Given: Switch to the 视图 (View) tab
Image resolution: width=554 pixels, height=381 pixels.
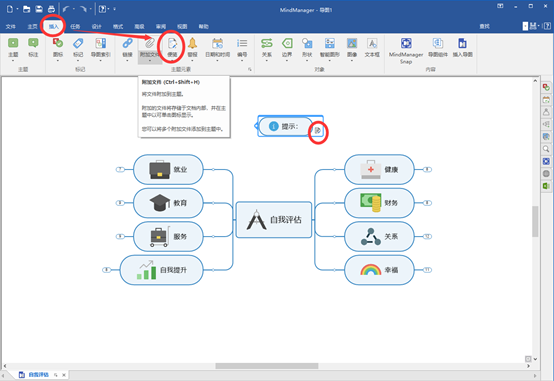Looking at the screenshot, I should (182, 27).
